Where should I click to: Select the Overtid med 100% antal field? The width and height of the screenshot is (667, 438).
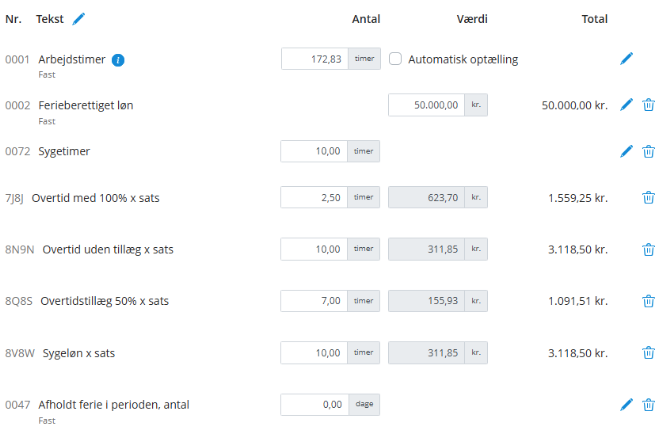point(315,198)
